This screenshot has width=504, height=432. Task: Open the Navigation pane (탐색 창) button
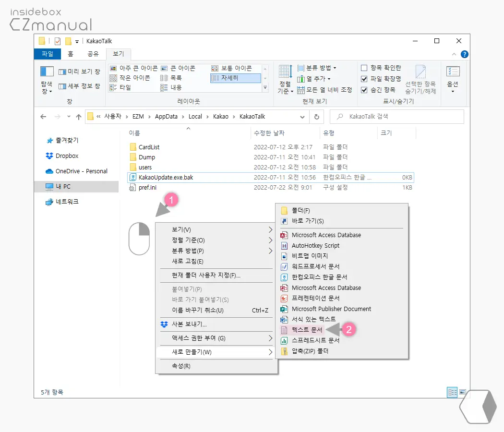[x=47, y=80]
